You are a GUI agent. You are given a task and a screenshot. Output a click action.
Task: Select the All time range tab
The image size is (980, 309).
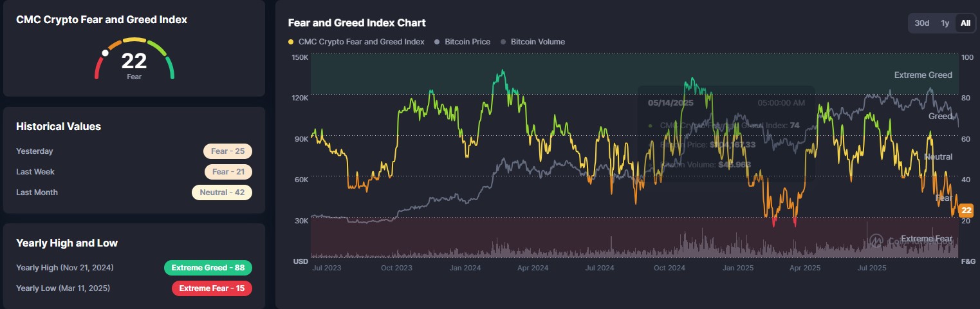[965, 23]
